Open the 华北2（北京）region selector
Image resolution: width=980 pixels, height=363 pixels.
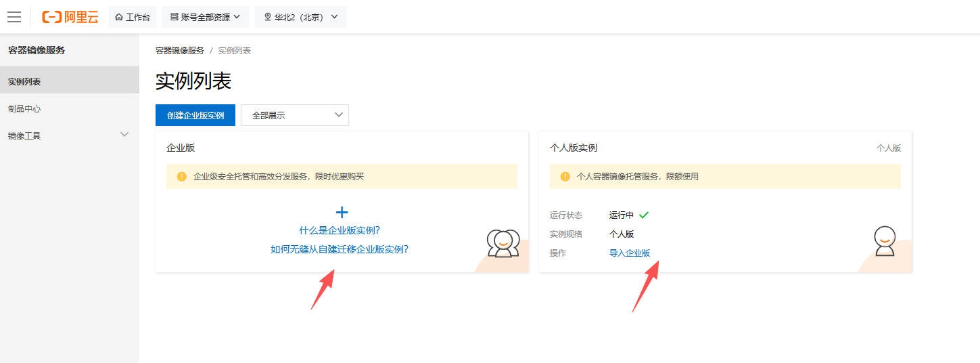301,17
